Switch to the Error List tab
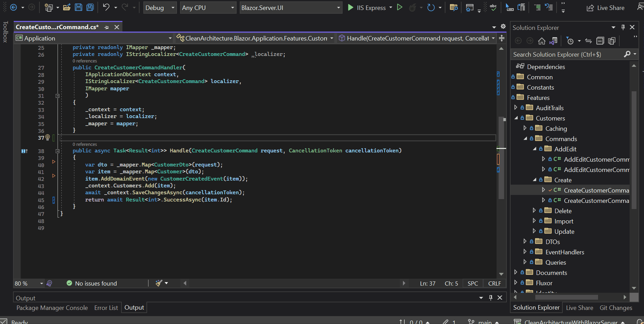 point(106,308)
